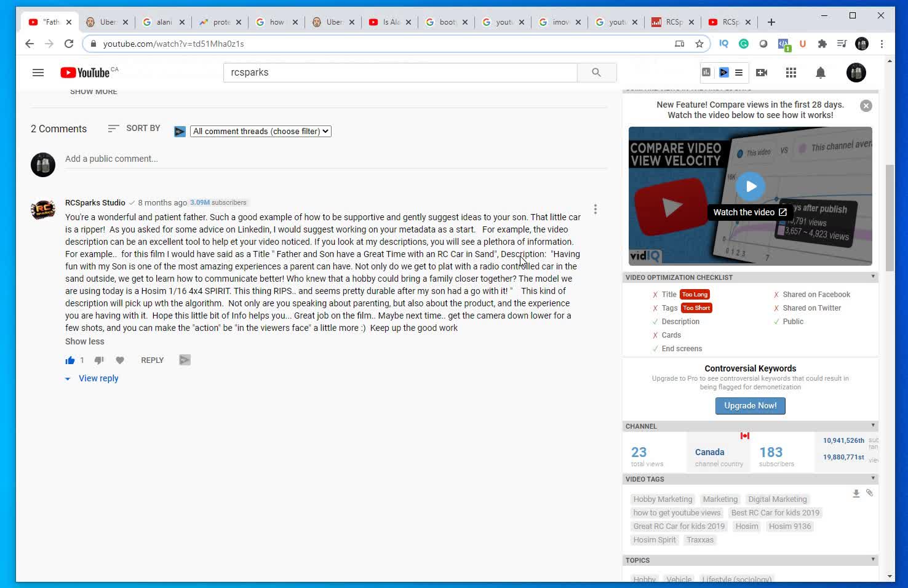Open the YouTube apps grid
The image size is (908, 588).
pyautogui.click(x=791, y=73)
